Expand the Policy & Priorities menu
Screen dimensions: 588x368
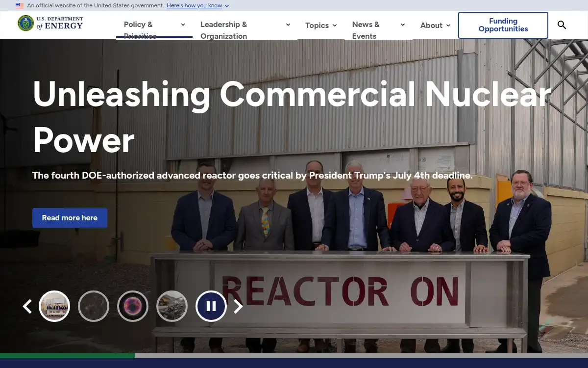click(x=154, y=26)
